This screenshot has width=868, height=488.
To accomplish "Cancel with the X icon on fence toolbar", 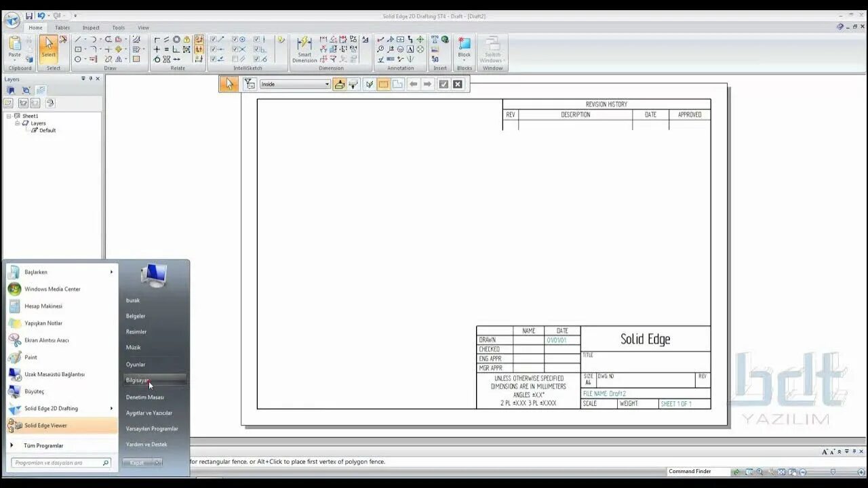I will tap(458, 84).
